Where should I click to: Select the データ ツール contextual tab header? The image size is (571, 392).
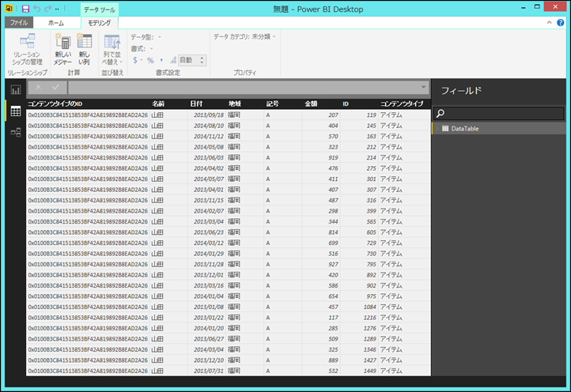[x=100, y=9]
